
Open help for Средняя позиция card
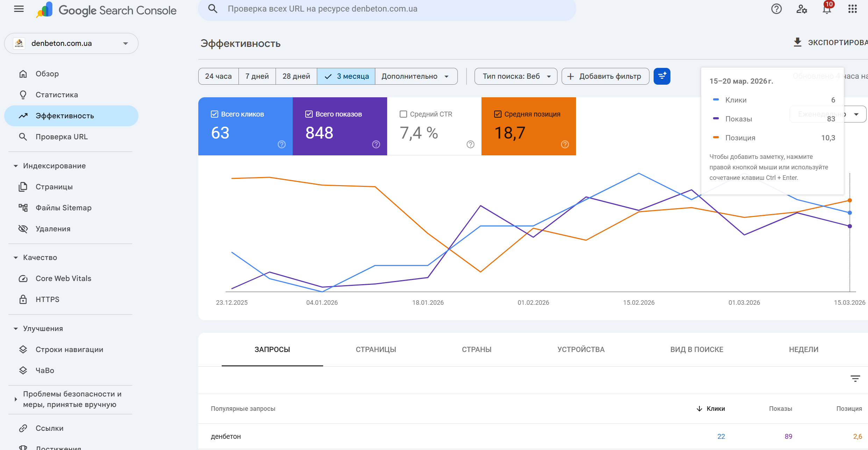coord(565,144)
